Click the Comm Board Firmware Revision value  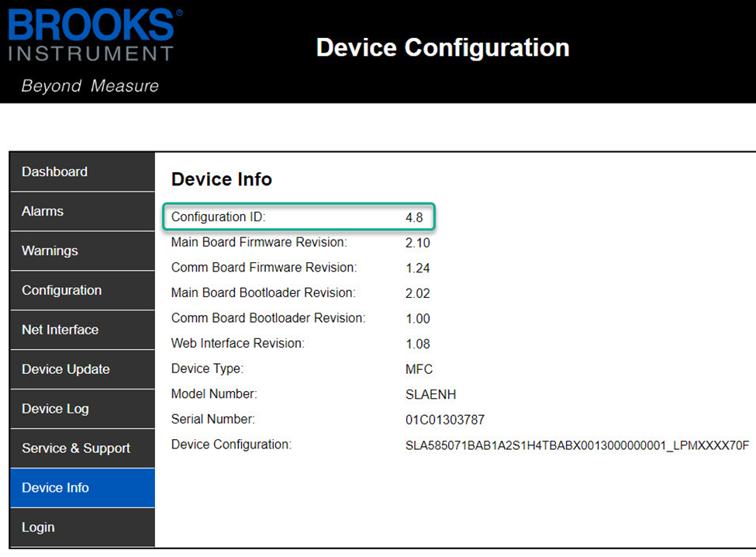(x=416, y=268)
